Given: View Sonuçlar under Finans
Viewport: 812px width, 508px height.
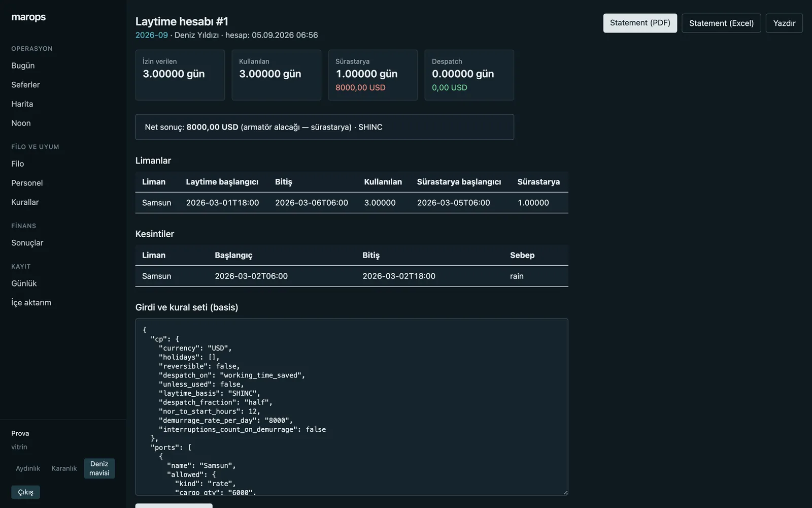Looking at the screenshot, I should pos(27,243).
